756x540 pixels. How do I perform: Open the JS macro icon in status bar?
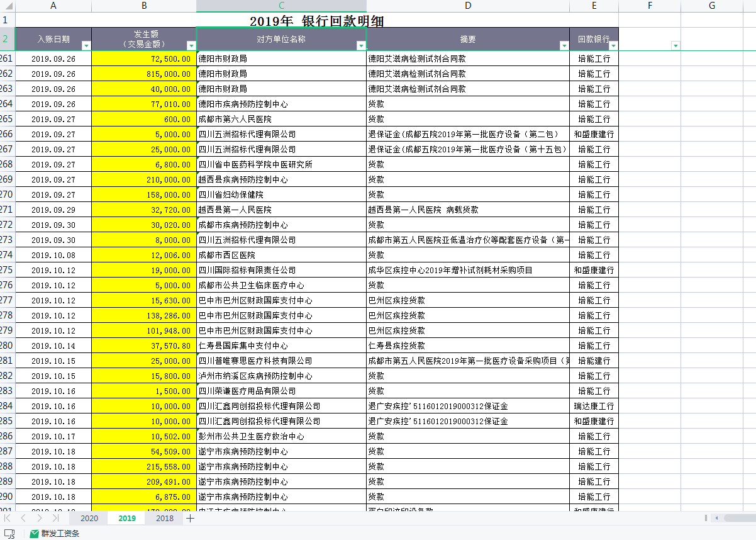click(x=9, y=534)
